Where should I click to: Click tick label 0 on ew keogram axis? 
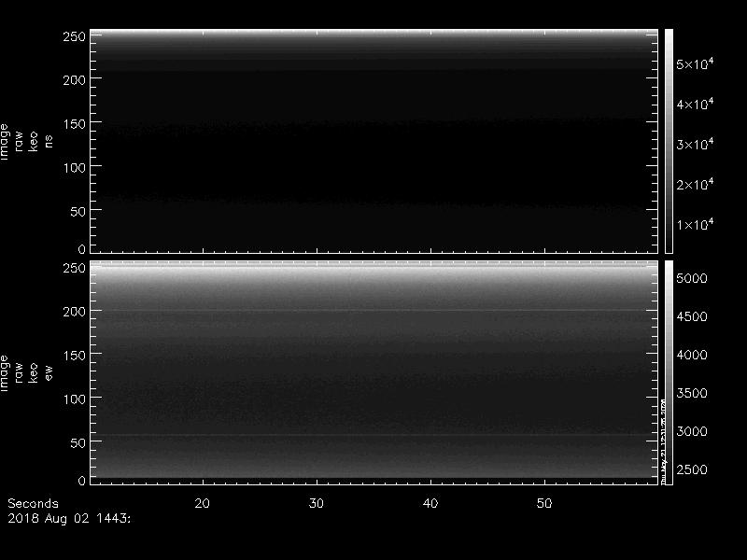click(82, 480)
